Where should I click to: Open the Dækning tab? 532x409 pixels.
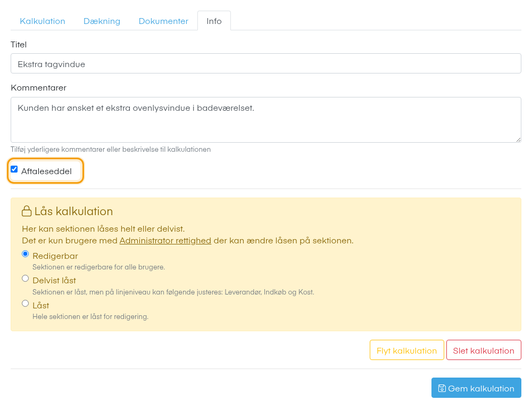102,21
